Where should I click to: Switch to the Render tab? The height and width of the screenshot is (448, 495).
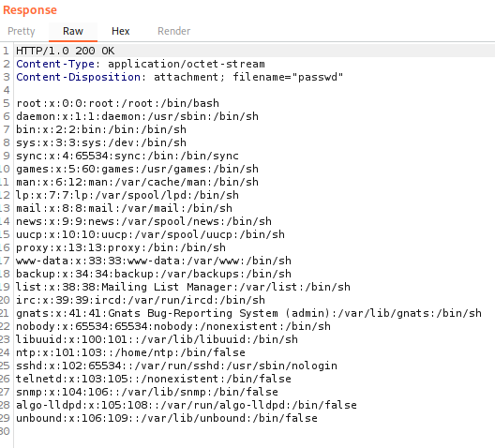174,31
